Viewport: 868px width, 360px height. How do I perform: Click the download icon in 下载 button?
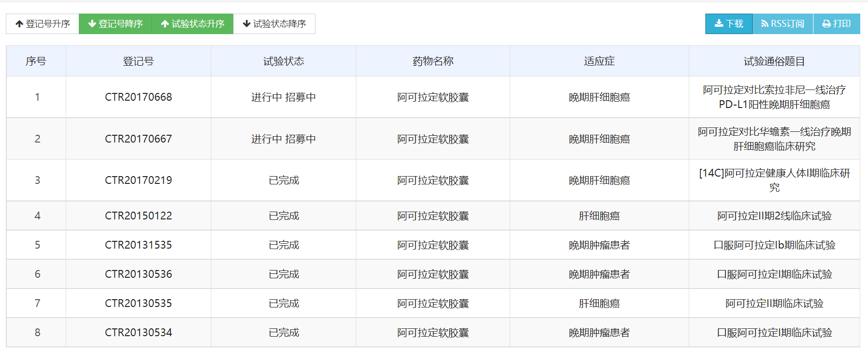719,23
